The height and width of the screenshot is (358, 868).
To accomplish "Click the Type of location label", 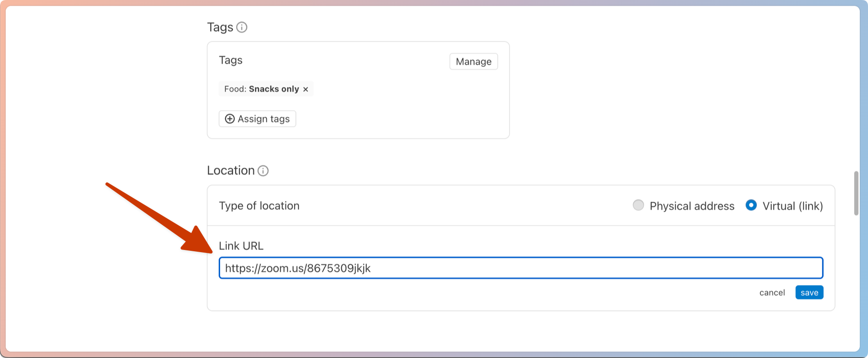I will point(259,206).
